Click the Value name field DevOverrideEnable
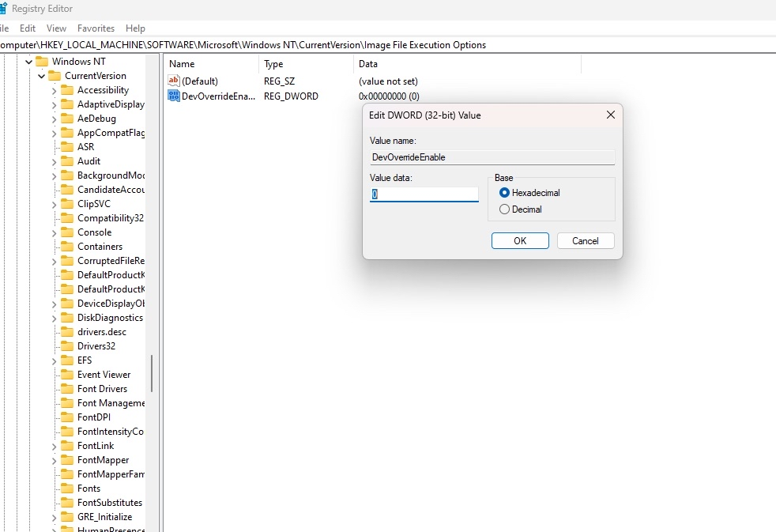The height and width of the screenshot is (532, 776). coord(492,157)
